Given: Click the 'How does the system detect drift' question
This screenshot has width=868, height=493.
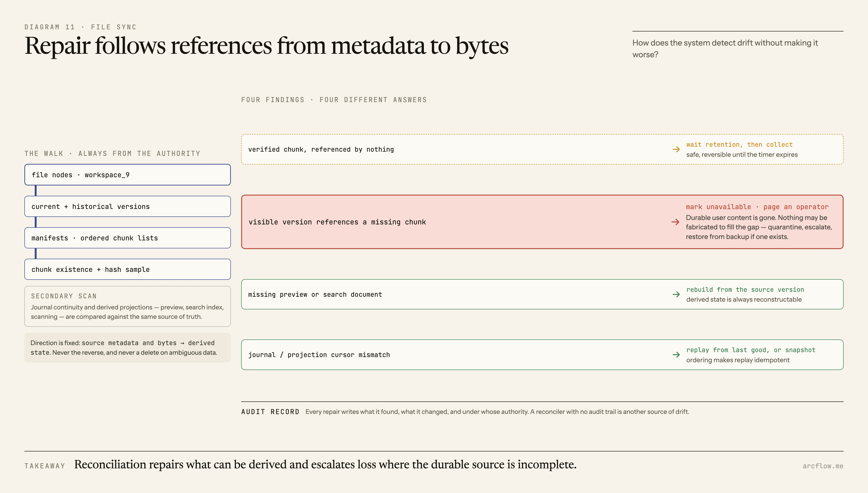Looking at the screenshot, I should [725, 49].
